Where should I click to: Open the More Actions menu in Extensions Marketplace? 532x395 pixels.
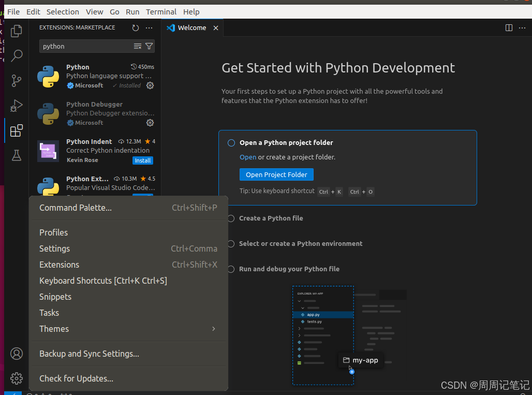[150, 28]
